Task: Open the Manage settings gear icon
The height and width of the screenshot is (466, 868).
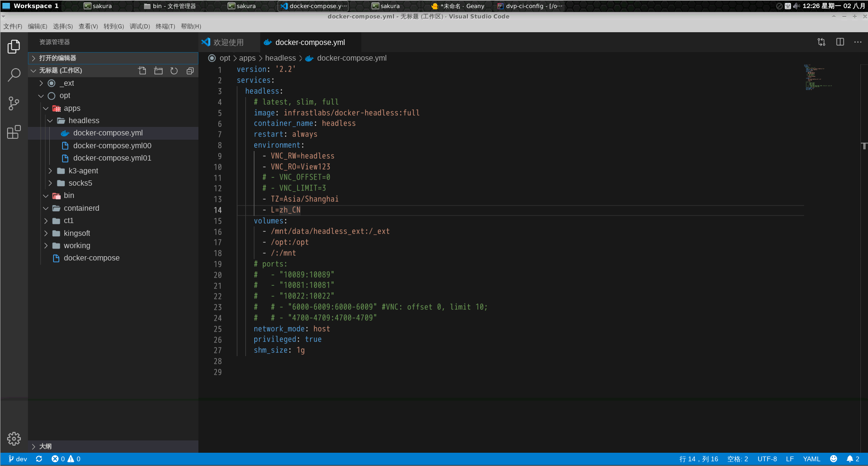Action: 14,439
